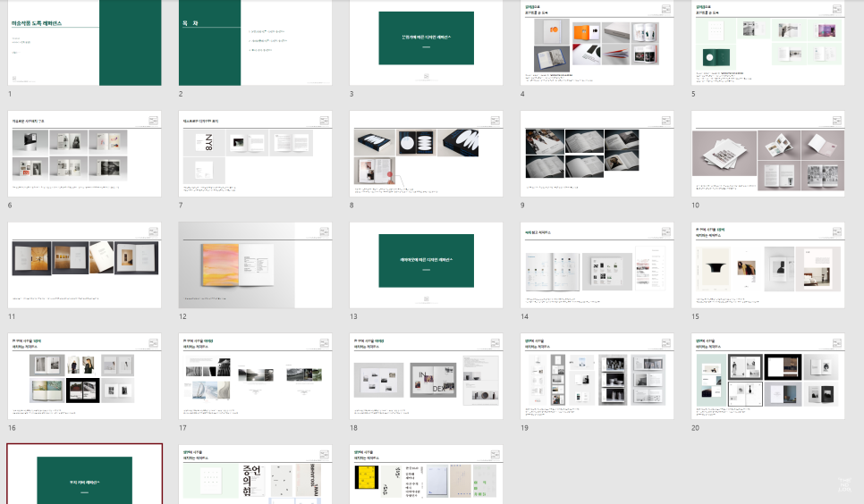This screenshot has height=504, width=864.
Task: Open slide 4 with orange book covers
Action: (597, 42)
